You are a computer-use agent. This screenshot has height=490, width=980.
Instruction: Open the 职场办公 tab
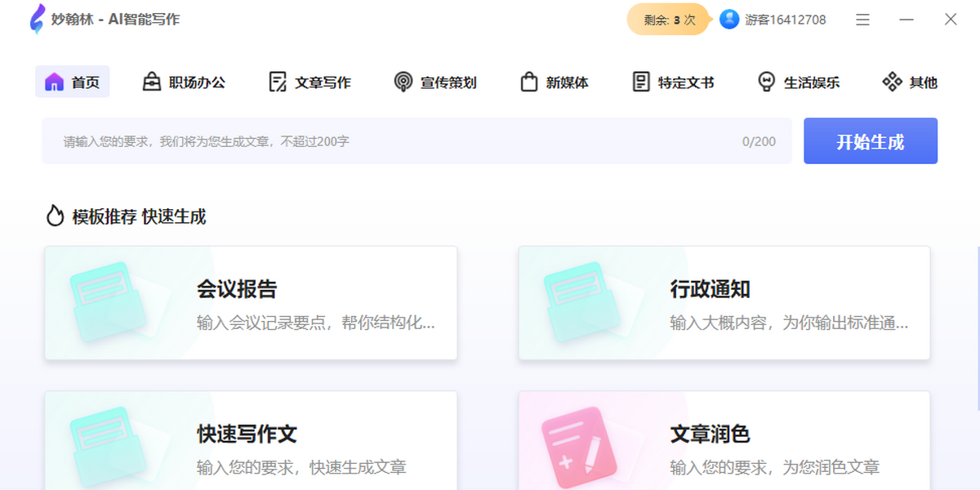click(x=184, y=82)
